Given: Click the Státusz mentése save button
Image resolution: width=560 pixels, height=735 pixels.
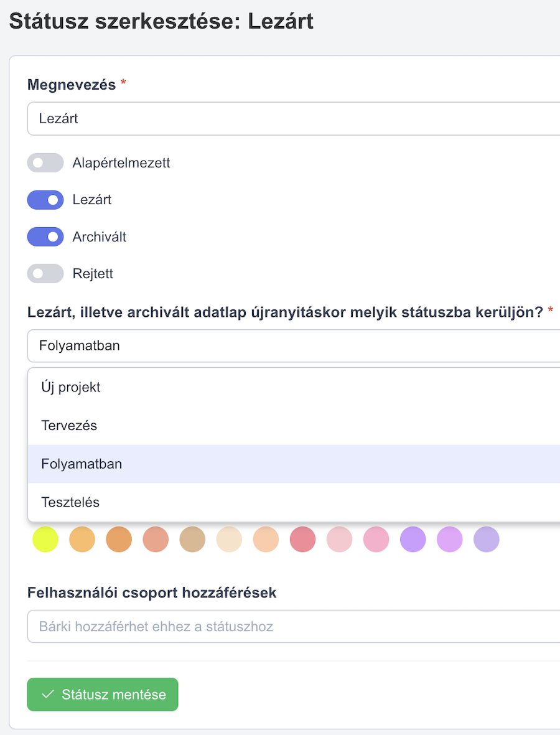Looking at the screenshot, I should tap(103, 694).
